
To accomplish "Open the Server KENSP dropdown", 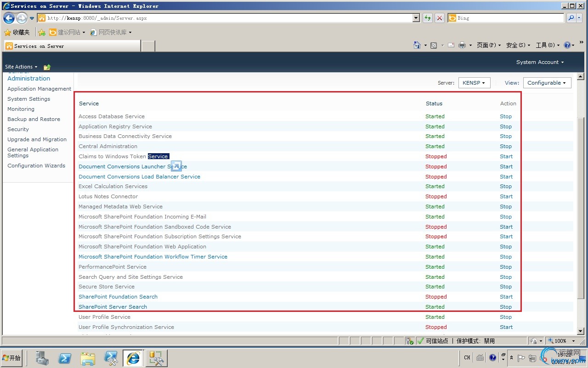I will coord(474,83).
